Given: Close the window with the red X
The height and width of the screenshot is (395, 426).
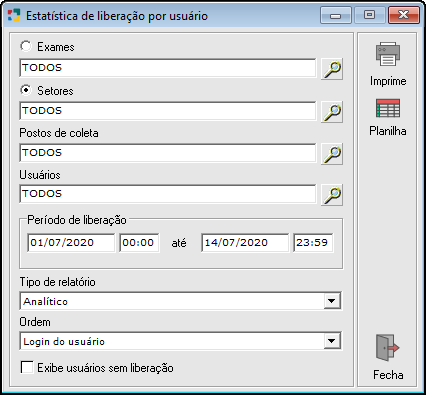Looking at the screenshot, I should 404,15.
